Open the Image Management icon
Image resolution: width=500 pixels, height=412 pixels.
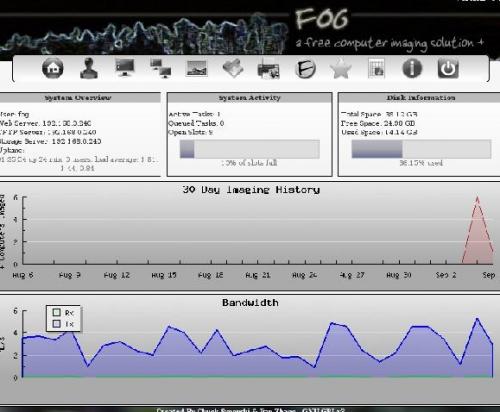pos(196,68)
